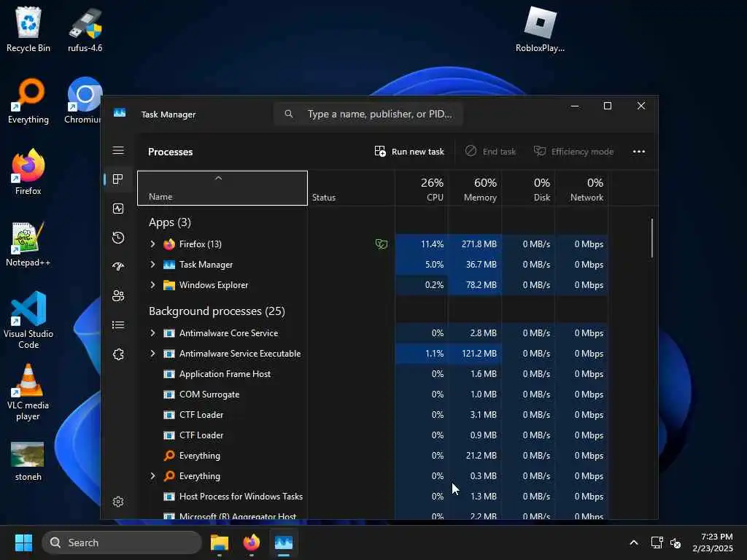This screenshot has height=560, width=747.
Task: Select the Notepad++ desktop shortcut
Action: coord(28,244)
